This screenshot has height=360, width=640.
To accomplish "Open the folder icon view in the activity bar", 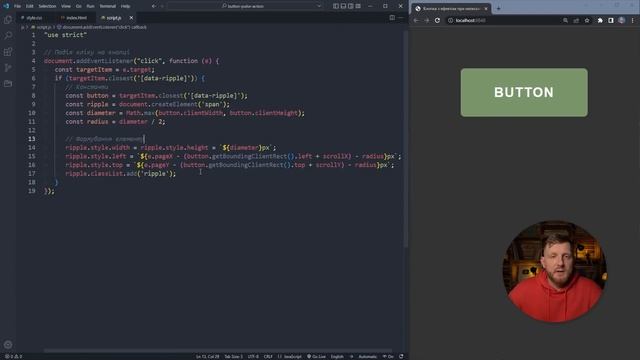I will [8, 84].
